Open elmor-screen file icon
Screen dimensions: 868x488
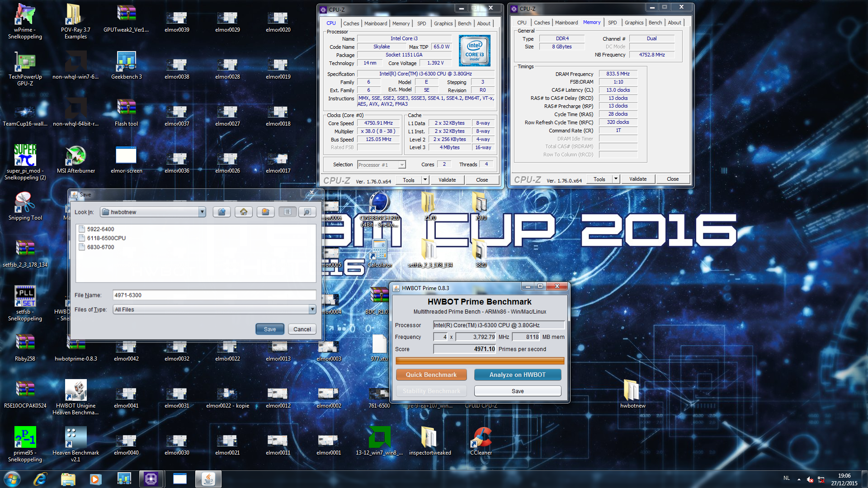[126, 159]
